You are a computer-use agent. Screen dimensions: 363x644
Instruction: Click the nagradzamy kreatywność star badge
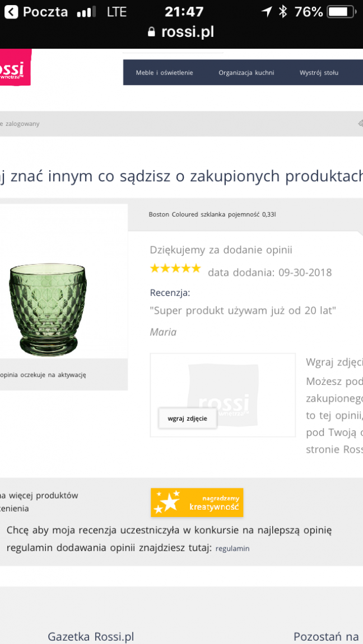197,502
